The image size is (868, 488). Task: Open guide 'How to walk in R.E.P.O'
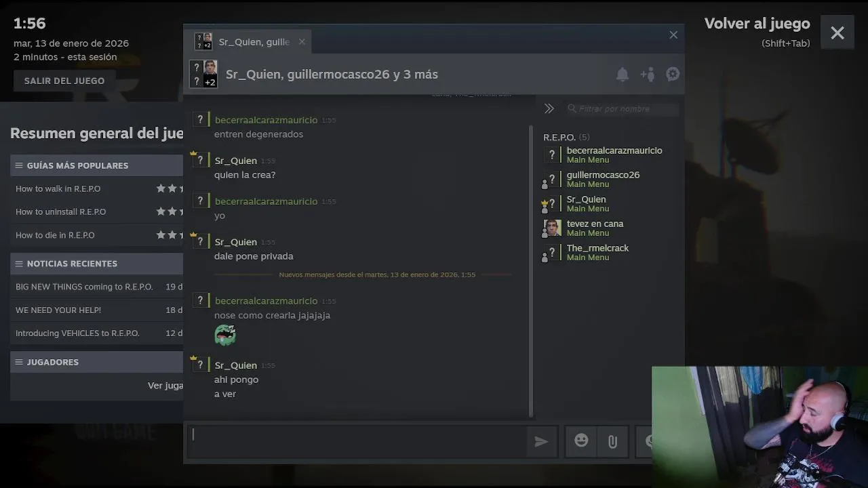coord(58,188)
